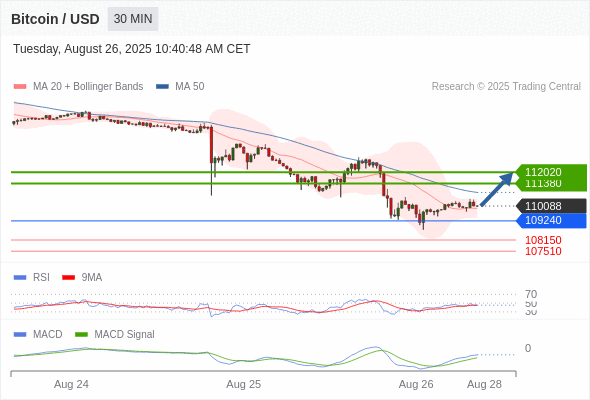
Task: Click the blue upward forecast arrow
Action: [x=497, y=189]
